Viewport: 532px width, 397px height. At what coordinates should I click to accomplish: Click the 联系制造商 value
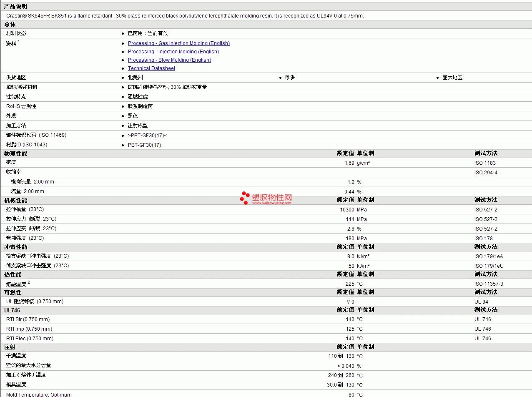point(140,106)
